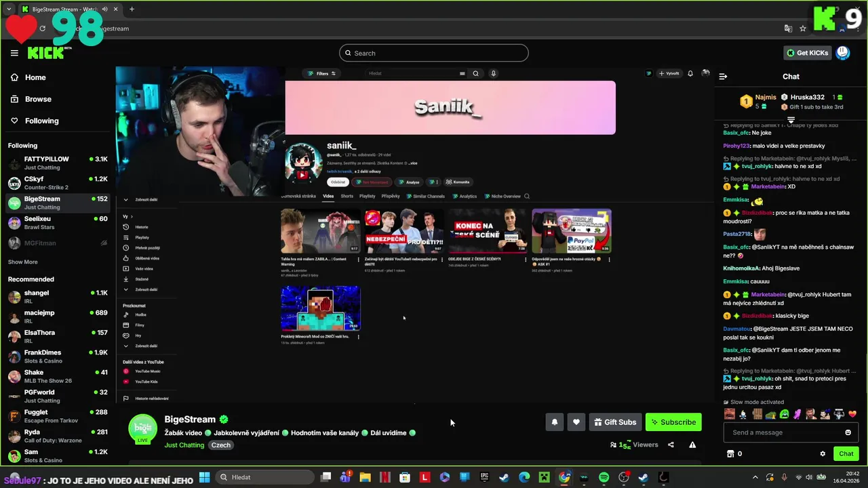
Task: Show hidden system tray icons
Action: (x=755, y=477)
